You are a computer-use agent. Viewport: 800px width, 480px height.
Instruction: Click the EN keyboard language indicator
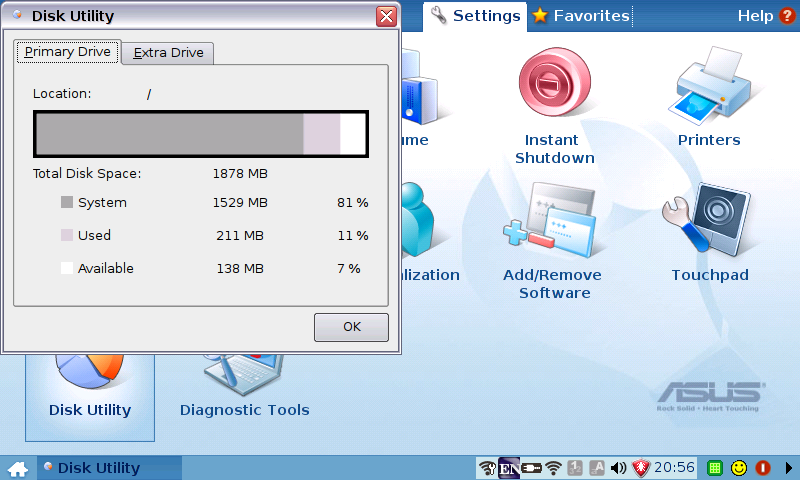click(x=509, y=468)
